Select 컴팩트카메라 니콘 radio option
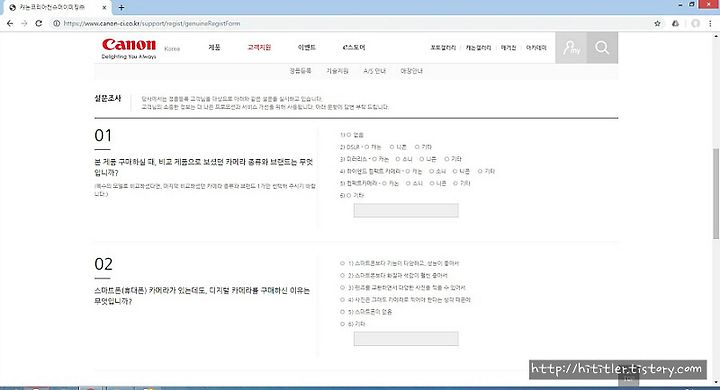Image resolution: width=720 pixels, height=390 pixels. click(432, 183)
